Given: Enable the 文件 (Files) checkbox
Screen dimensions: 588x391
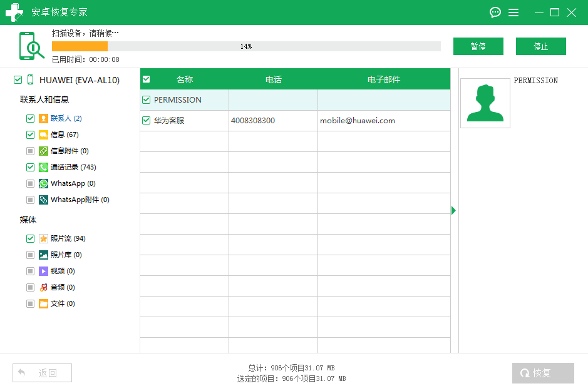Looking at the screenshot, I should point(30,303).
